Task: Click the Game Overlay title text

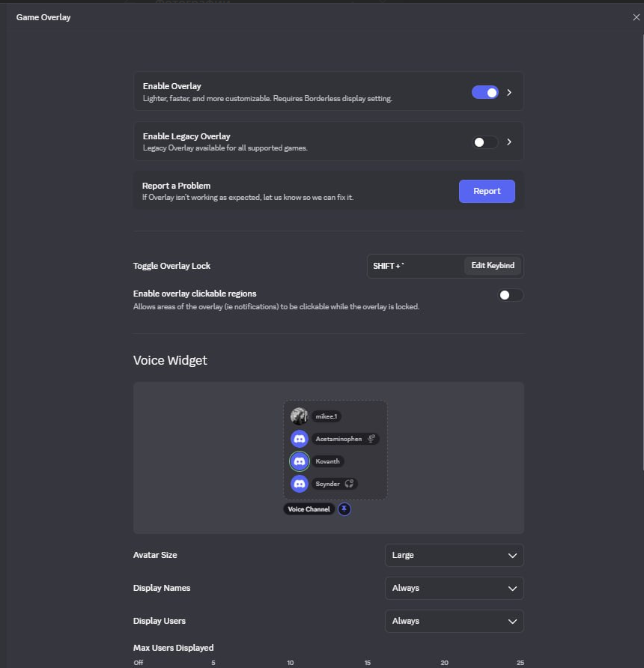Action: coord(43,17)
